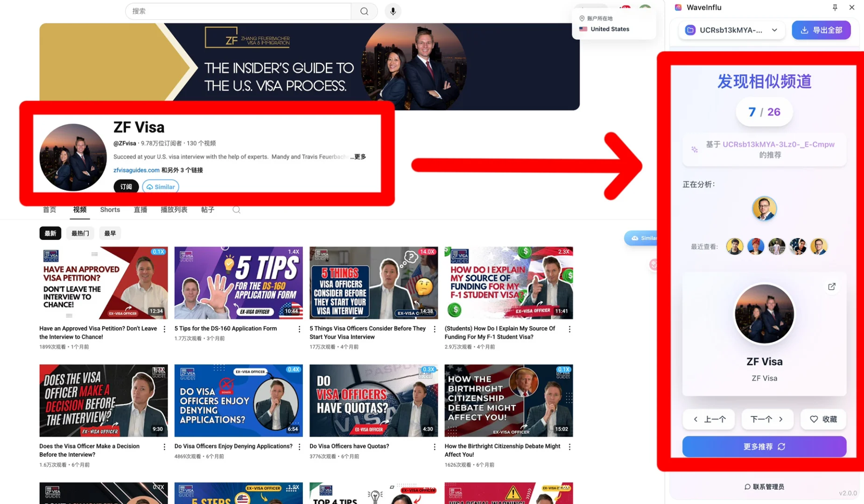This screenshot has height=504, width=864.
Task: Select the 最早 sort chip
Action: (110, 233)
